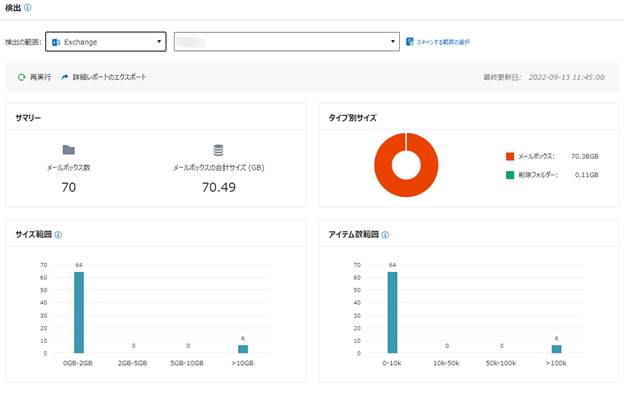624x393 pixels.
Task: Expand the second blurred selection dropdown
Action: pos(287,42)
